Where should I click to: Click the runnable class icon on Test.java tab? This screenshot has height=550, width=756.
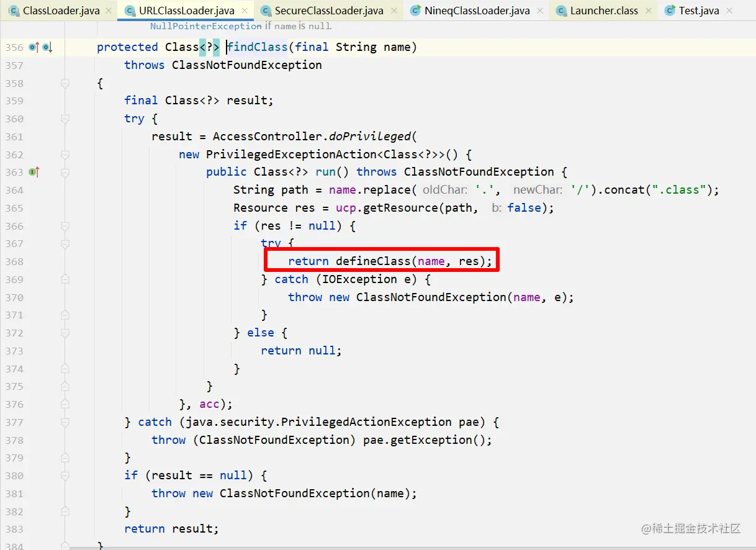pyautogui.click(x=670, y=11)
